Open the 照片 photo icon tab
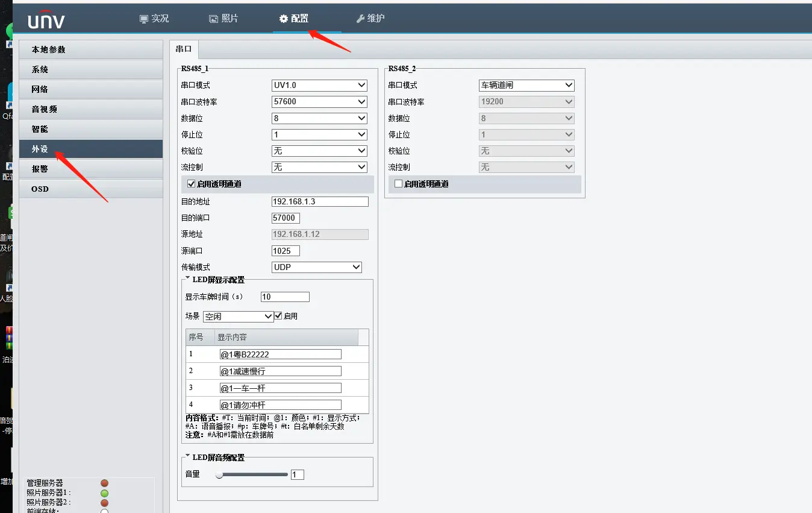The height and width of the screenshot is (513, 812). click(213, 19)
